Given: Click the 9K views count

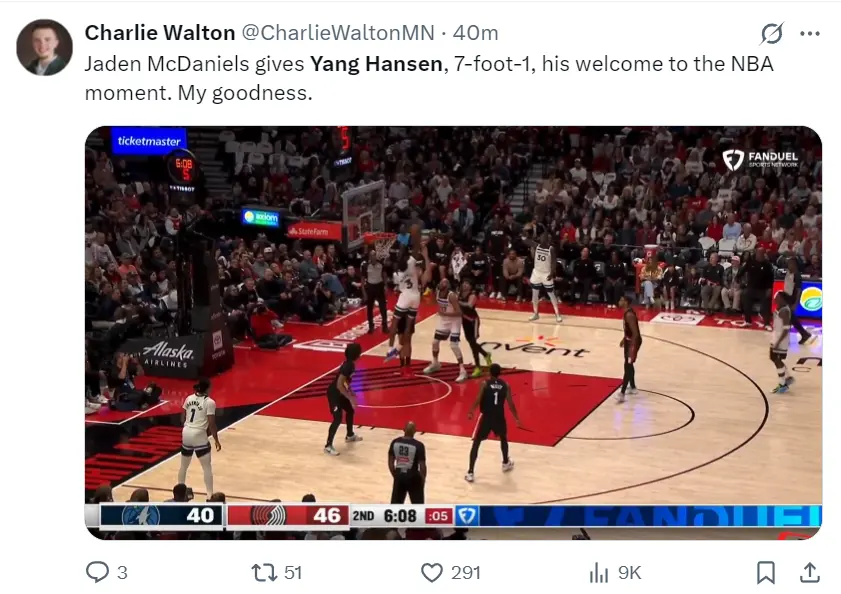Looking at the screenshot, I should [x=629, y=573].
